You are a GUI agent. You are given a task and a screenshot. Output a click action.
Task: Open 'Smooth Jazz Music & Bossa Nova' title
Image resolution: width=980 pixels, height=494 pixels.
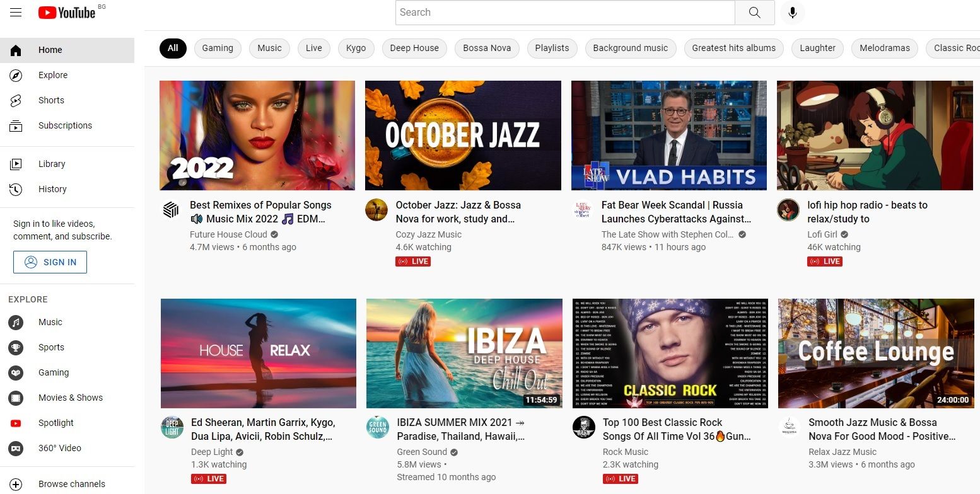point(882,430)
